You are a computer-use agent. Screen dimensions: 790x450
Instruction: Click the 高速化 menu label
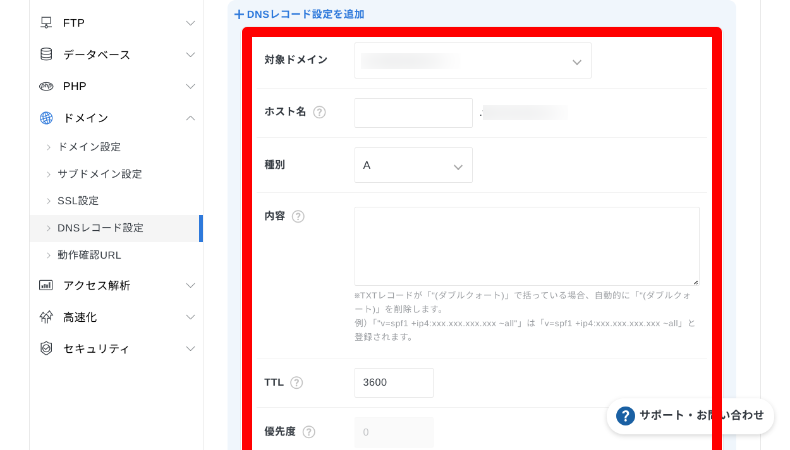click(80, 317)
